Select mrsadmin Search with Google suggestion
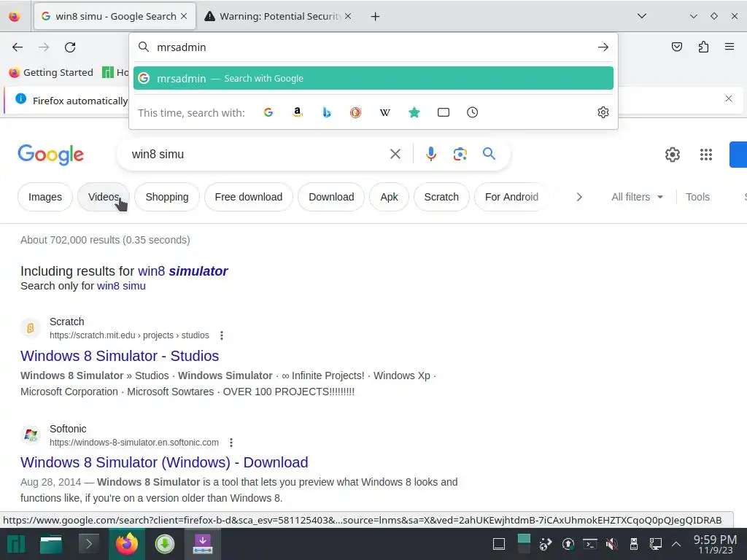The height and width of the screenshot is (560, 747). (x=373, y=78)
